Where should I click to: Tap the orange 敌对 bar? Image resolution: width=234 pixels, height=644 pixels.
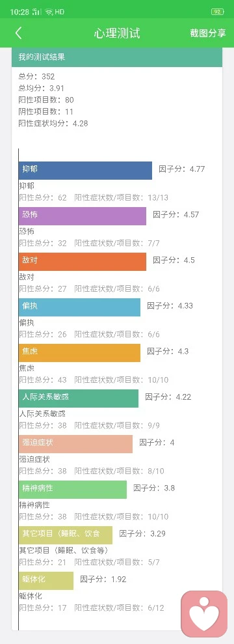tap(83, 262)
